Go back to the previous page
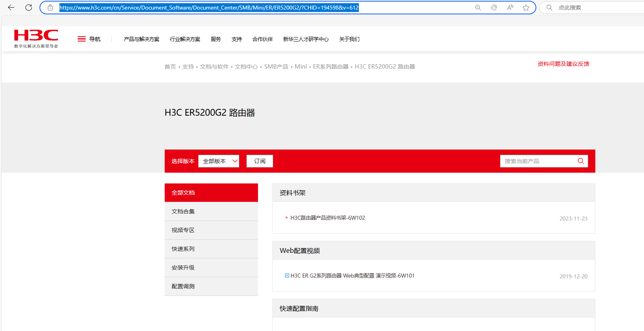The height and width of the screenshot is (331, 644). (x=11, y=8)
